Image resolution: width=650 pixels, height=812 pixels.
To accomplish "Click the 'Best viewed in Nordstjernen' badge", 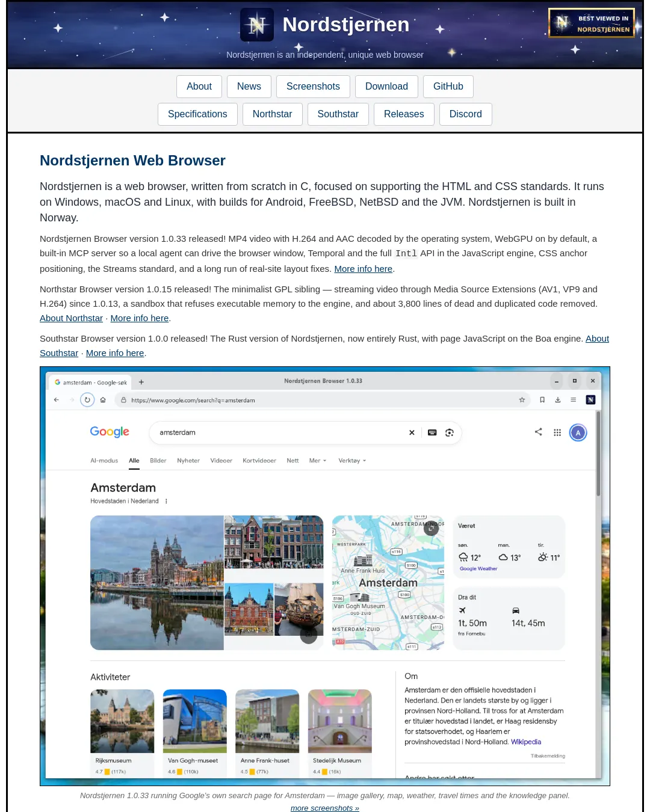I will pos(592,23).
